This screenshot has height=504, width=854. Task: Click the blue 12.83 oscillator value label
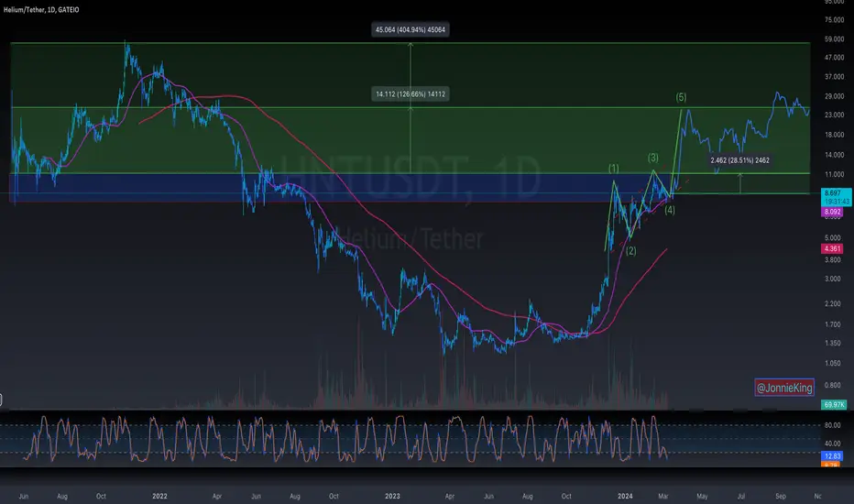(832, 456)
